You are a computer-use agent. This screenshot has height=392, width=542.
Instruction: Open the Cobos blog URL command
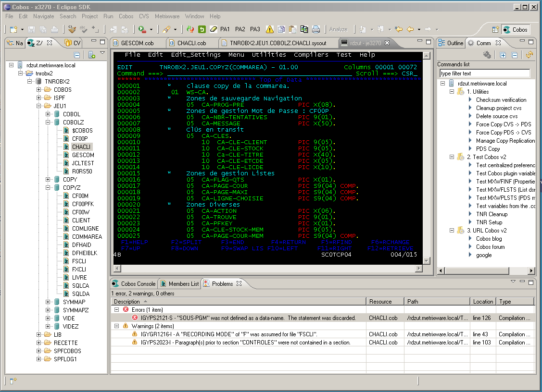click(x=489, y=239)
